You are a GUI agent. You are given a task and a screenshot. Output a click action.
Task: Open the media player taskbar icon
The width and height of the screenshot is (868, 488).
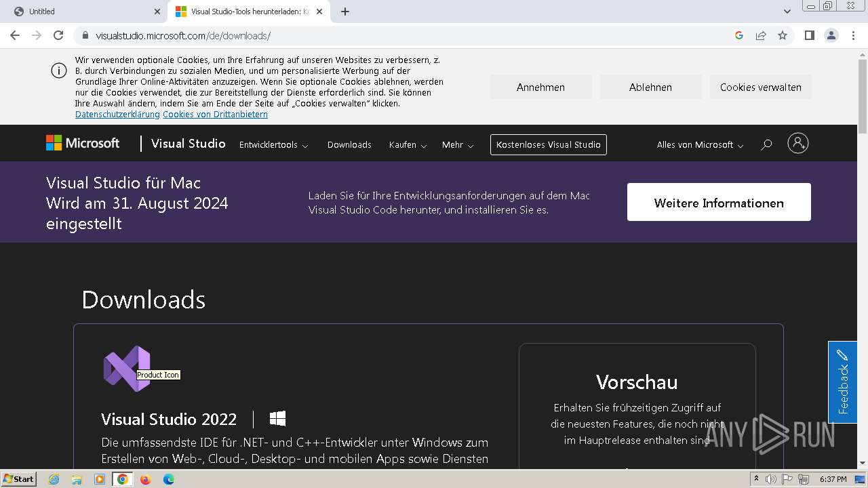tap(100, 479)
